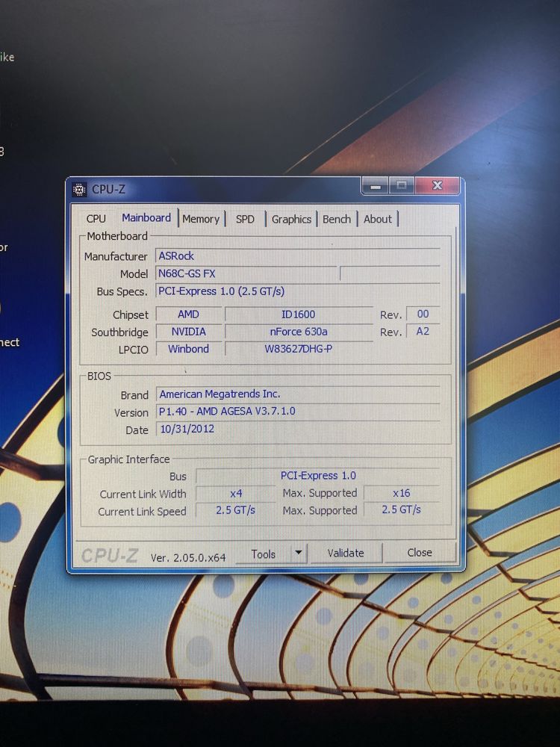Image resolution: width=560 pixels, height=747 pixels.
Task: Click the Southbridge Rev. A2 value
Action: tap(423, 331)
